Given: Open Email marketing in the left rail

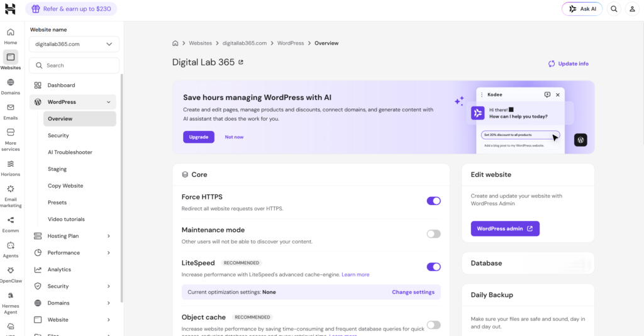Looking at the screenshot, I should click(10, 196).
